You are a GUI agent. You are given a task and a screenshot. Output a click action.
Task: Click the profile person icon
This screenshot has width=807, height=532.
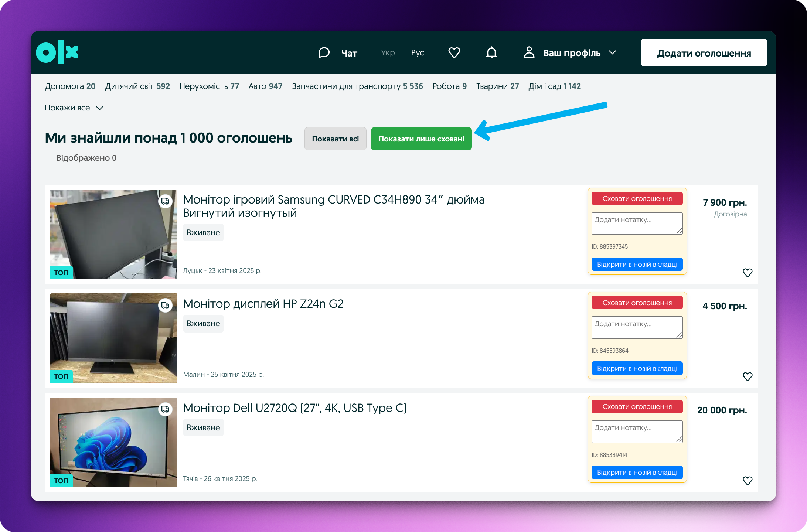click(529, 52)
